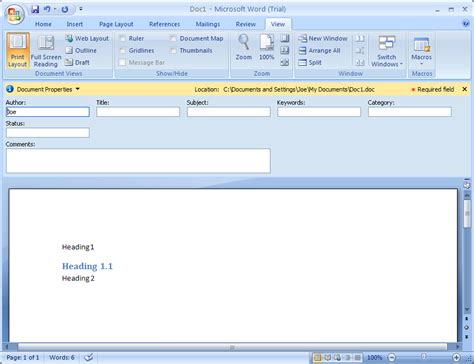
Task: Select Print Layout view
Action: (x=17, y=50)
